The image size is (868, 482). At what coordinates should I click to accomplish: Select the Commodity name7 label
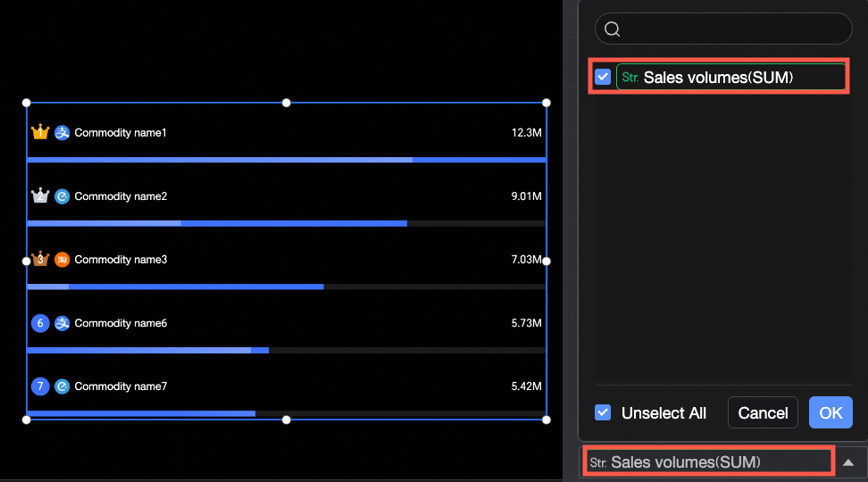point(121,386)
